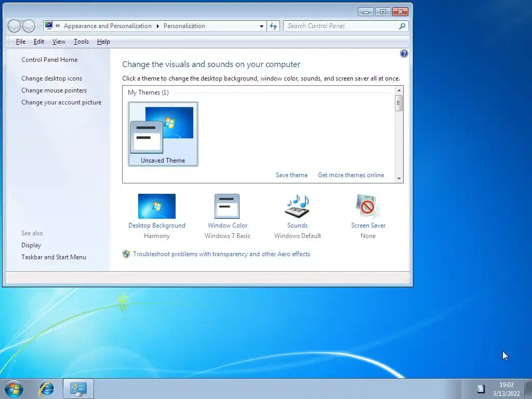532x399 pixels.
Task: Click the Action Center tray icon
Action: pos(481,389)
